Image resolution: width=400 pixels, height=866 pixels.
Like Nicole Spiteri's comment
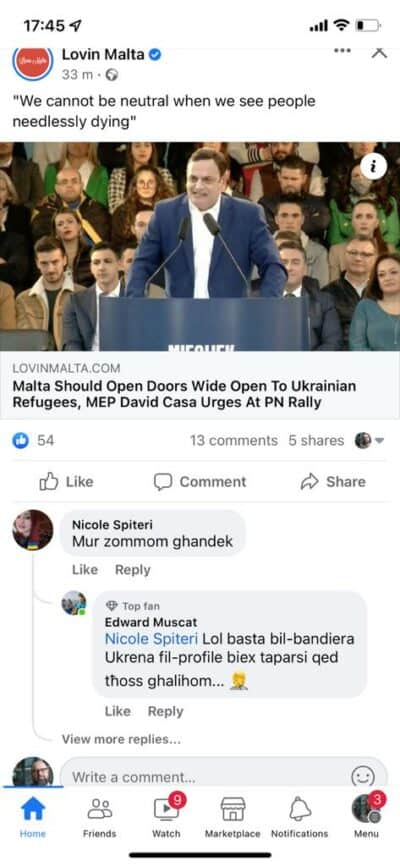click(x=85, y=570)
